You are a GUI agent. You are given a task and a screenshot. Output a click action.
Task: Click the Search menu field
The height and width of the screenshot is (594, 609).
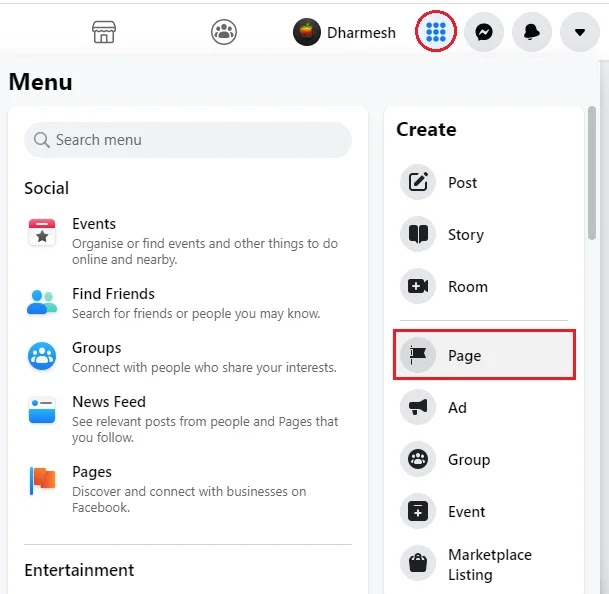(188, 140)
